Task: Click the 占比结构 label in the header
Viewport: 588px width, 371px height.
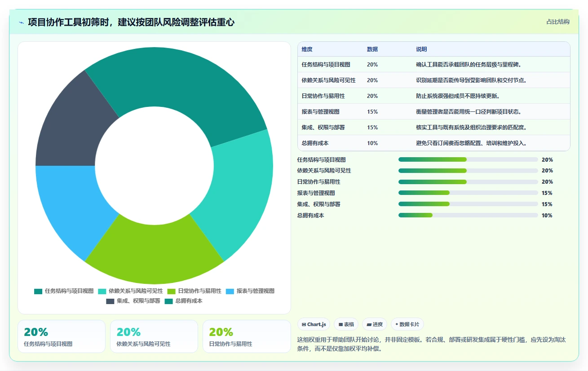Action: coord(558,22)
